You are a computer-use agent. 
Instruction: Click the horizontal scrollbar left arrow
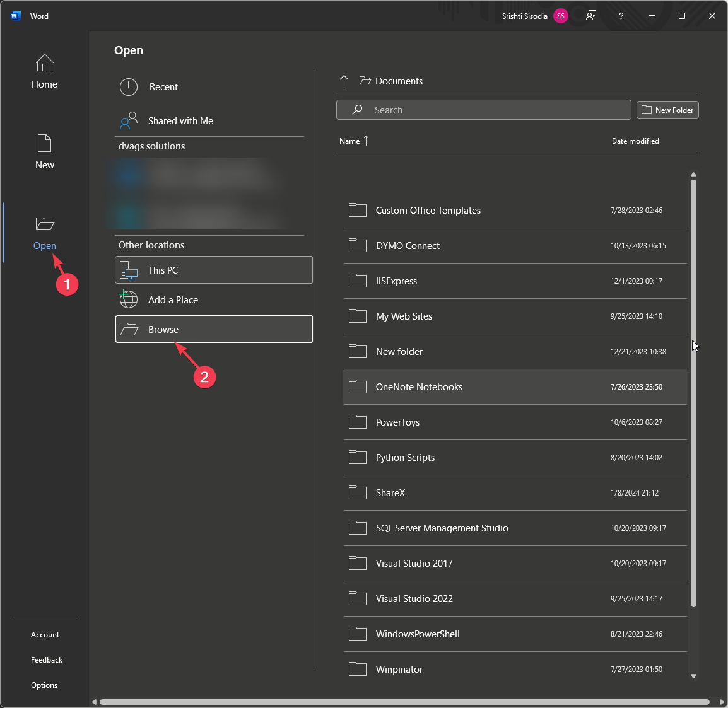pos(94,702)
